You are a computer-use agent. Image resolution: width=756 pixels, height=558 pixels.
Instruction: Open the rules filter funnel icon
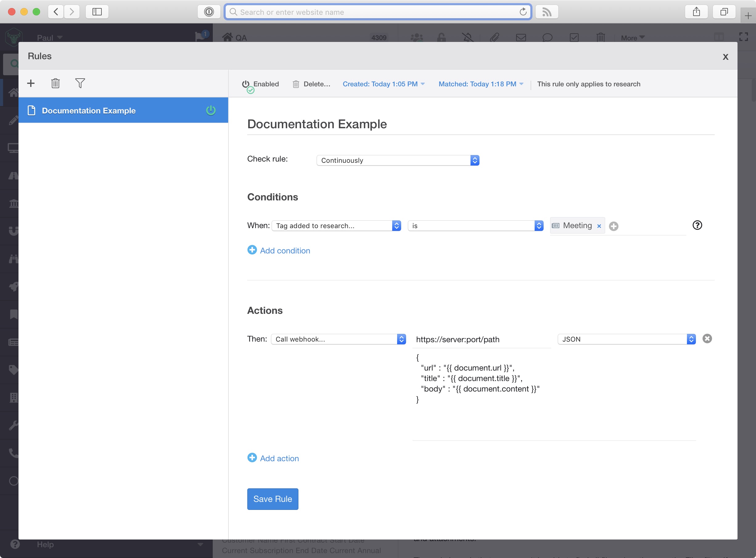(x=80, y=84)
